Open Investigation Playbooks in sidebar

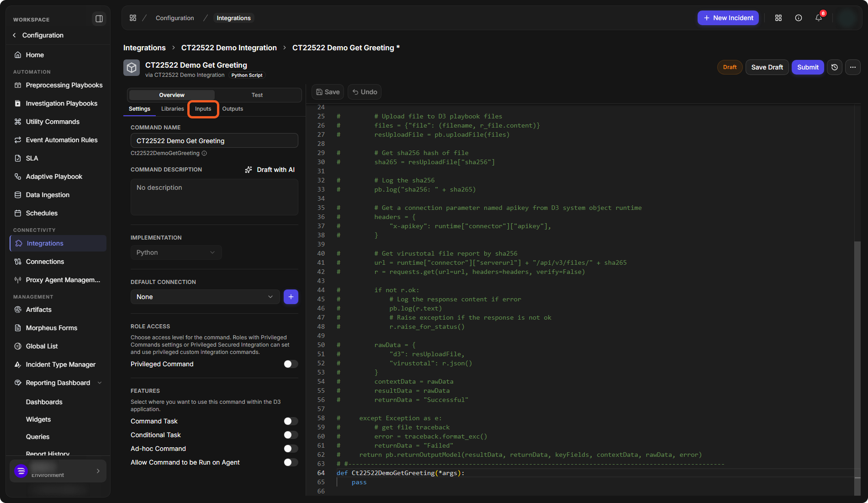coord(61,103)
